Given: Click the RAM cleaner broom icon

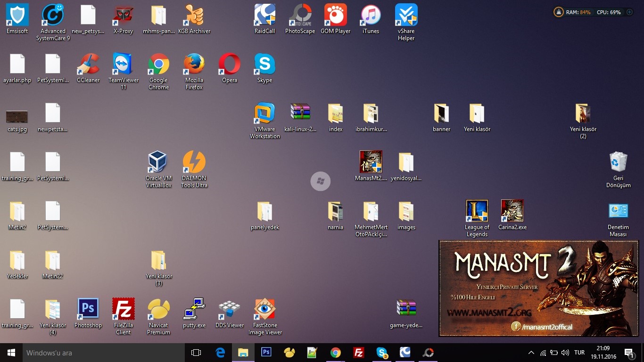Looking at the screenshot, I should [x=559, y=12].
